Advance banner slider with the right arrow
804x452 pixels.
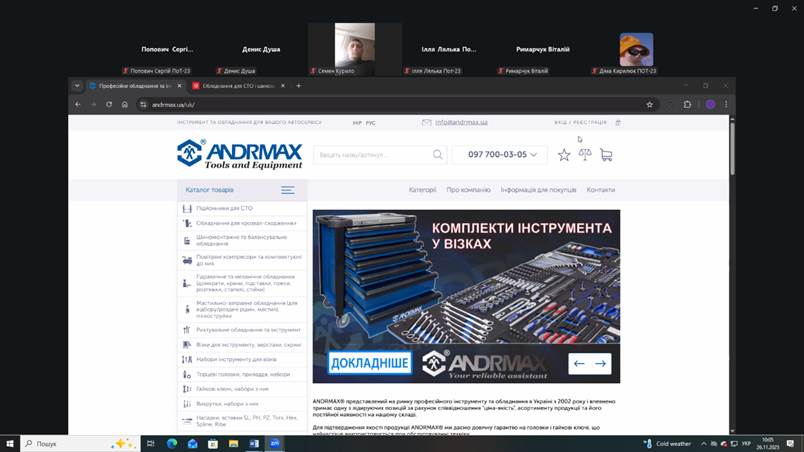[601, 363]
